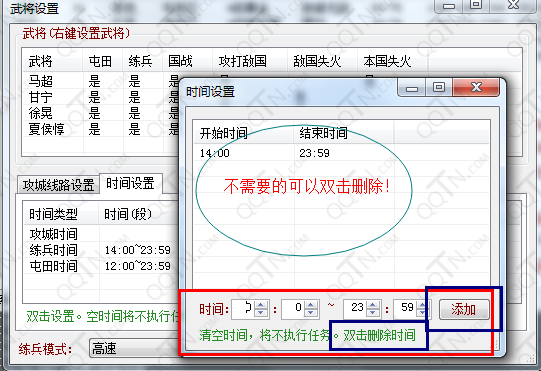Close the 时间设置 dialog window
The height and width of the screenshot is (371, 541).
click(476, 87)
